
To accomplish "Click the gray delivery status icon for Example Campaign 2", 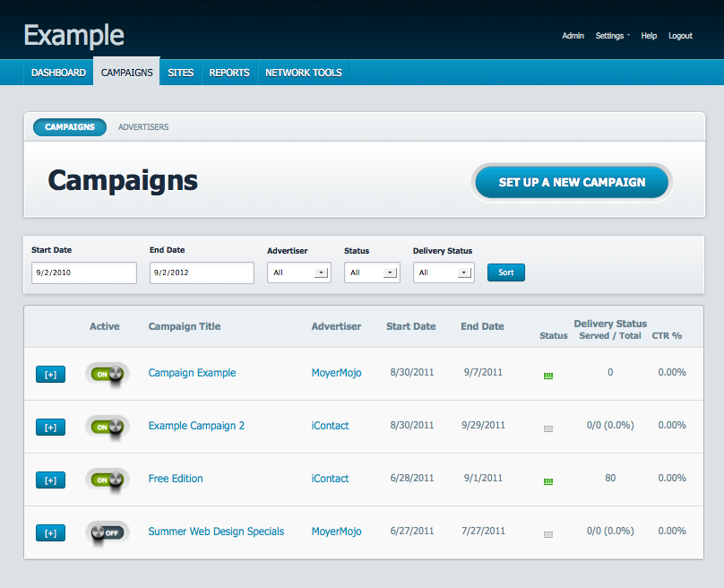I will point(547,428).
